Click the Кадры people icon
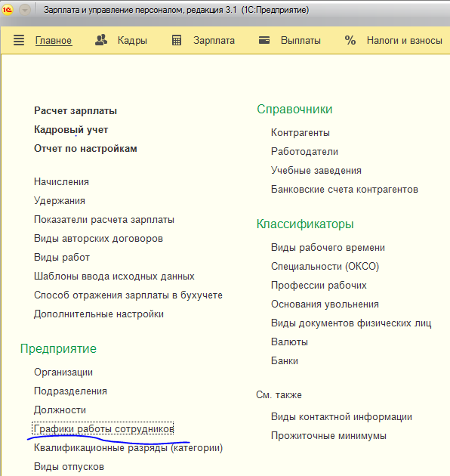 (x=101, y=40)
